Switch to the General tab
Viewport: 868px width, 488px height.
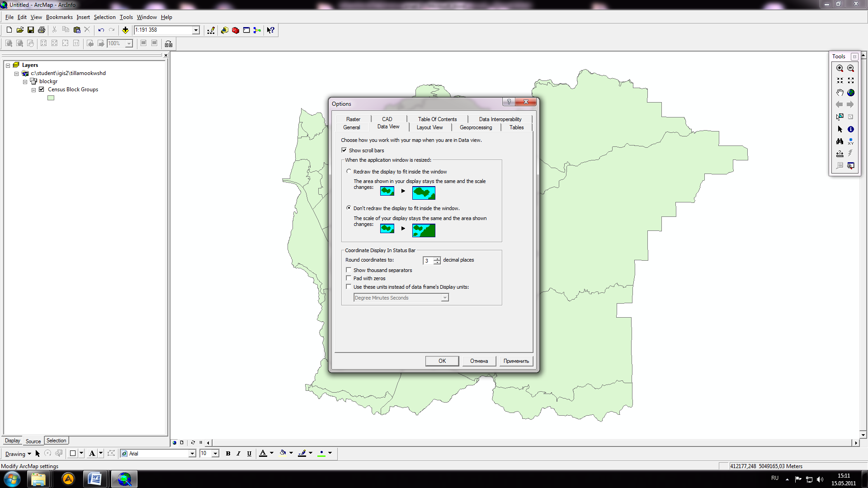coord(352,127)
